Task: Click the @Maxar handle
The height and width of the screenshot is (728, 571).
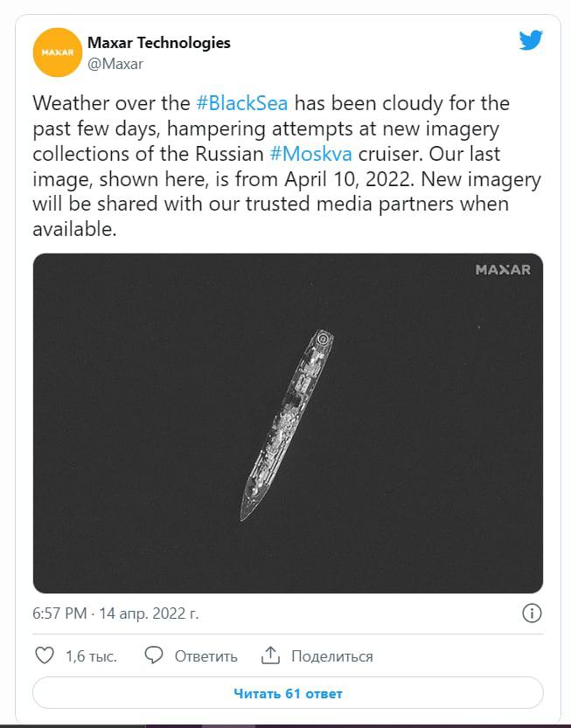Action: pyautogui.click(x=115, y=64)
